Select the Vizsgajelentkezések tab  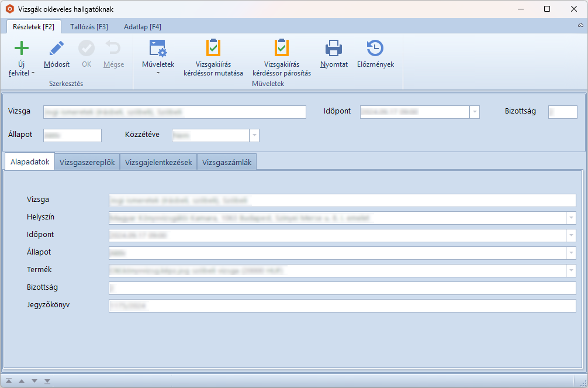pyautogui.click(x=158, y=163)
